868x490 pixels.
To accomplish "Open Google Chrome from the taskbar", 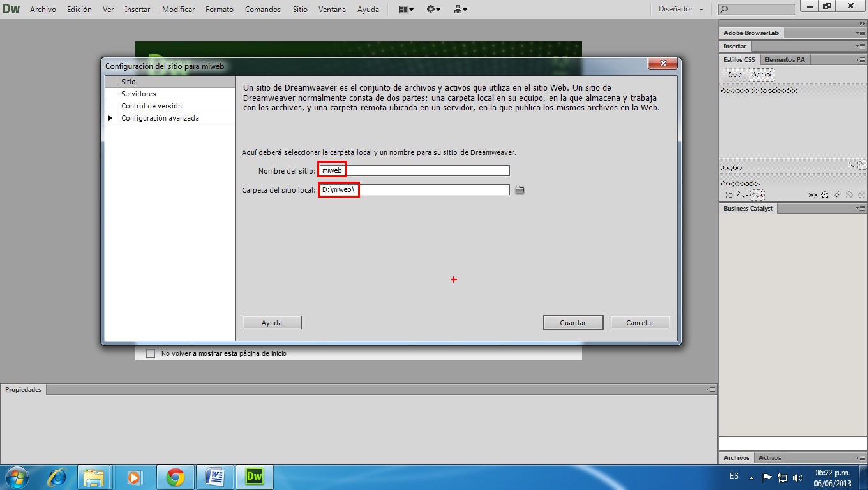I will pos(175,476).
